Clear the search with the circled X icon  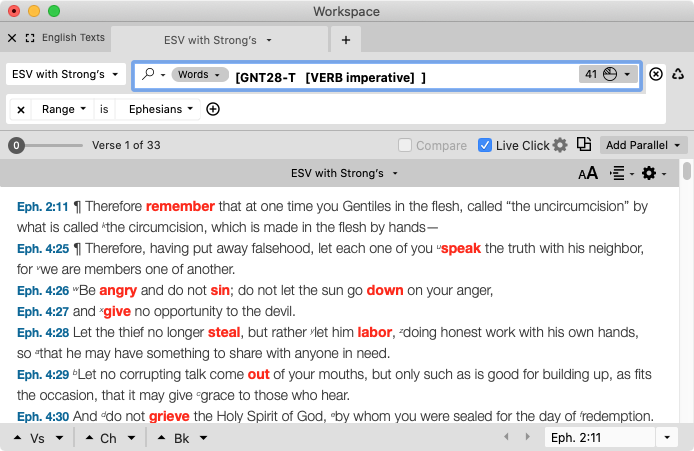[x=656, y=75]
